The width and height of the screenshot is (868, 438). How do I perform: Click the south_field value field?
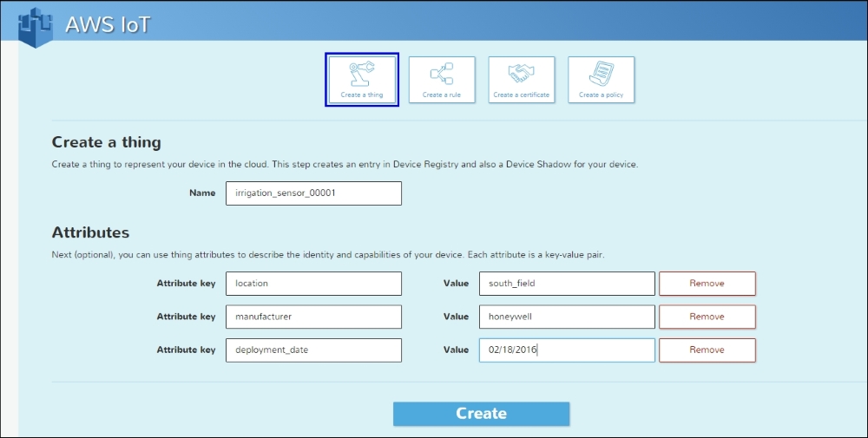(x=567, y=283)
